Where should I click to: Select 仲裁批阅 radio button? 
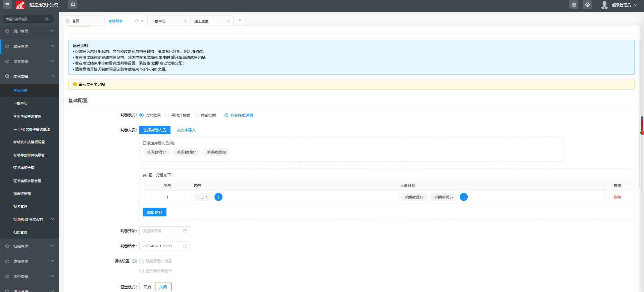[197, 115]
